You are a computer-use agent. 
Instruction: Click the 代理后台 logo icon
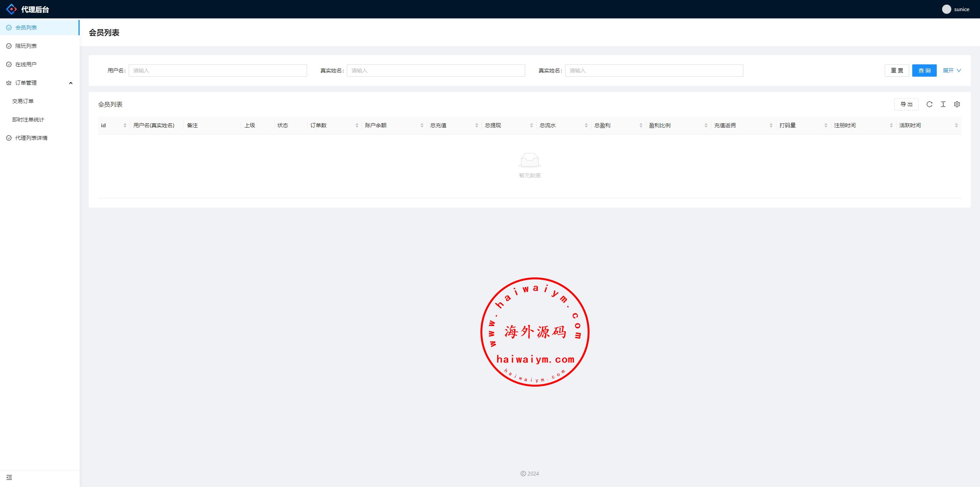tap(11, 9)
